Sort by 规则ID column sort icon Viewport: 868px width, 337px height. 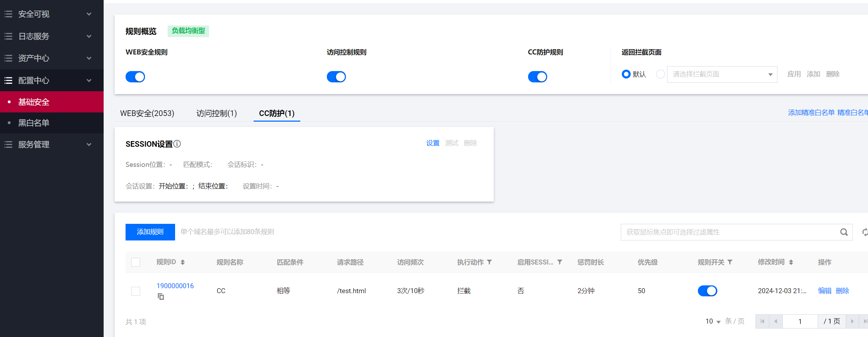click(x=183, y=262)
